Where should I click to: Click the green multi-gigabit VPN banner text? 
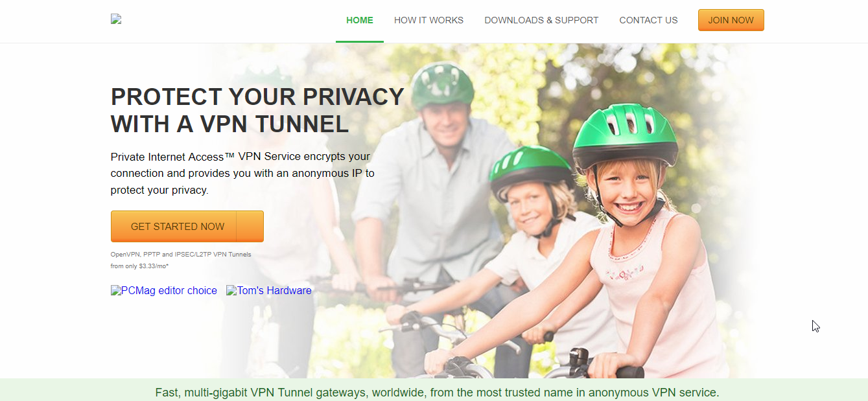pyautogui.click(x=437, y=393)
